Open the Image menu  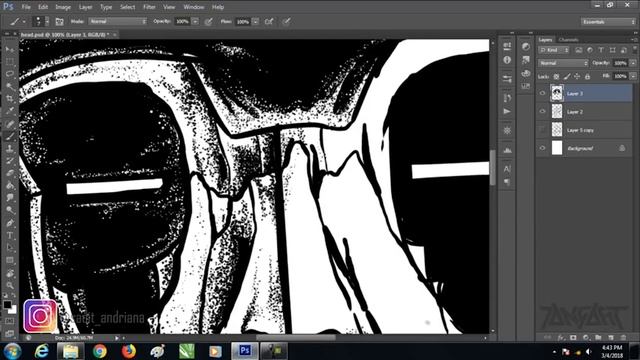(x=63, y=7)
